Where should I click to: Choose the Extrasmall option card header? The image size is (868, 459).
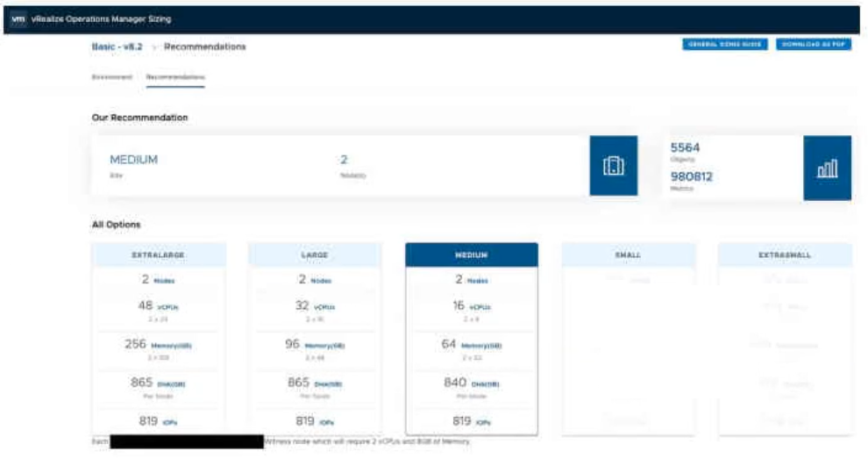click(784, 255)
